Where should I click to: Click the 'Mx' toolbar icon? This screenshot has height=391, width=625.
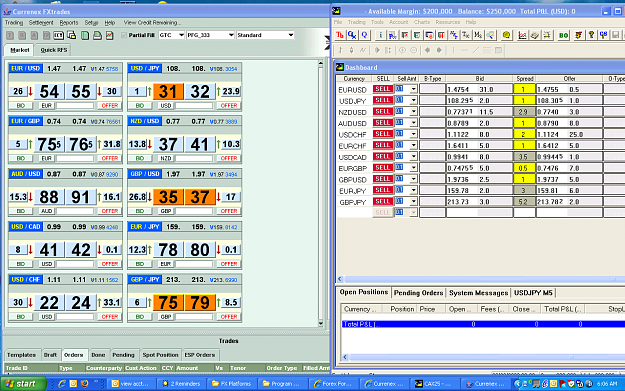(478, 35)
